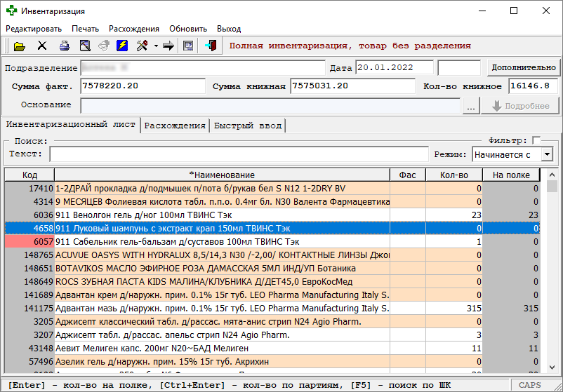Click Кол-во cell 315 for Адвантан мазь
Viewport: 563px width, 392px height.
tap(454, 308)
